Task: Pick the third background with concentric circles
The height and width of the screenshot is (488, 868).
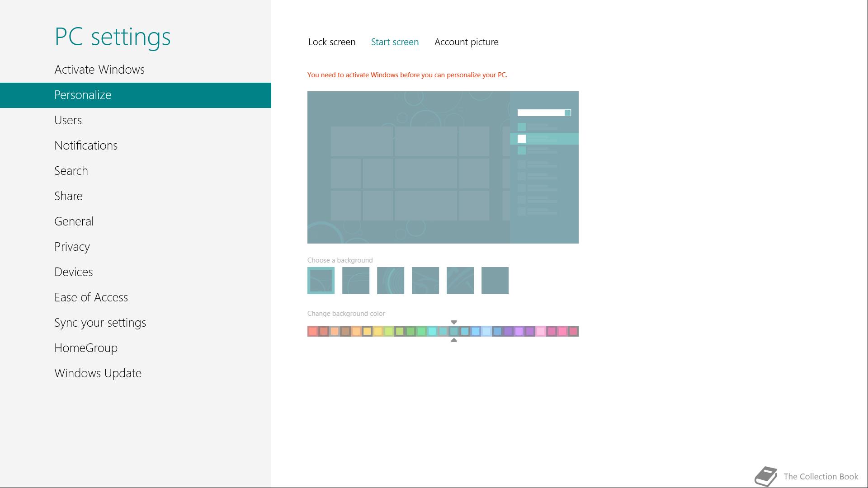Action: (391, 281)
